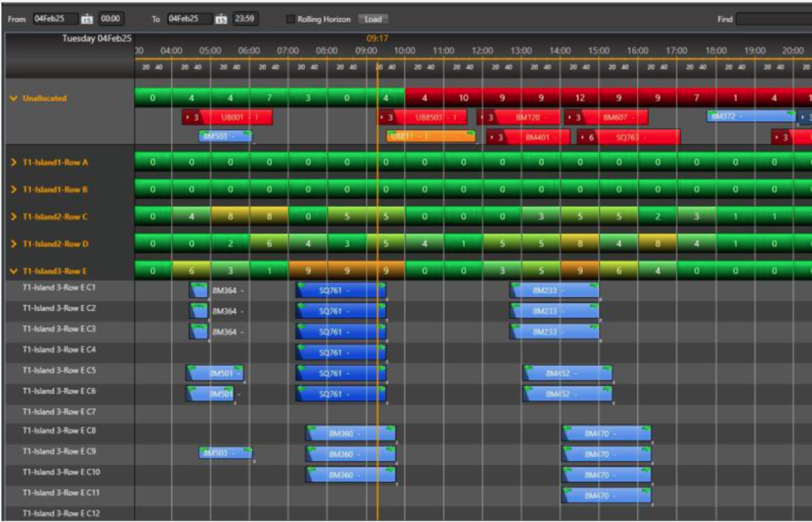This screenshot has width=812, height=522.
Task: Select the orange U8211 unallocated flight bar
Action: point(432,137)
